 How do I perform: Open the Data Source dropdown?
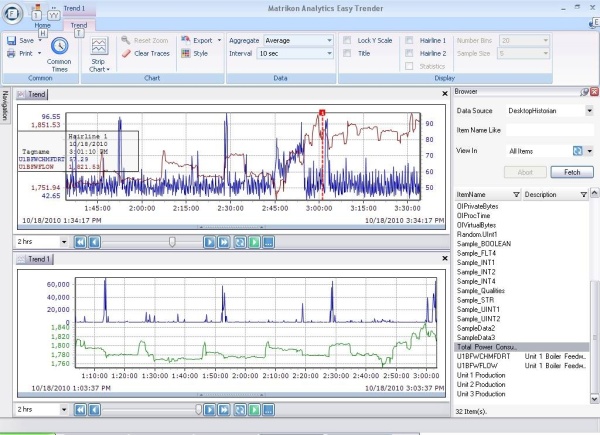coord(589,111)
